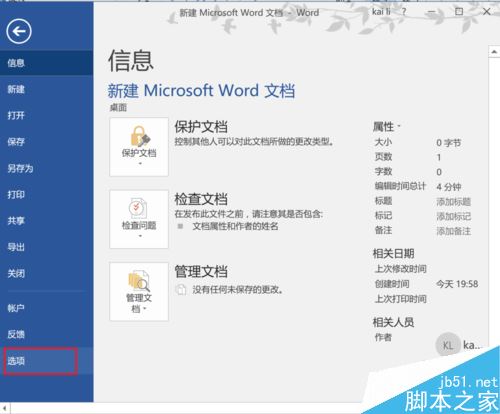The image size is (500, 414).
Task: Click the back arrow to return to document
Action: (19, 31)
